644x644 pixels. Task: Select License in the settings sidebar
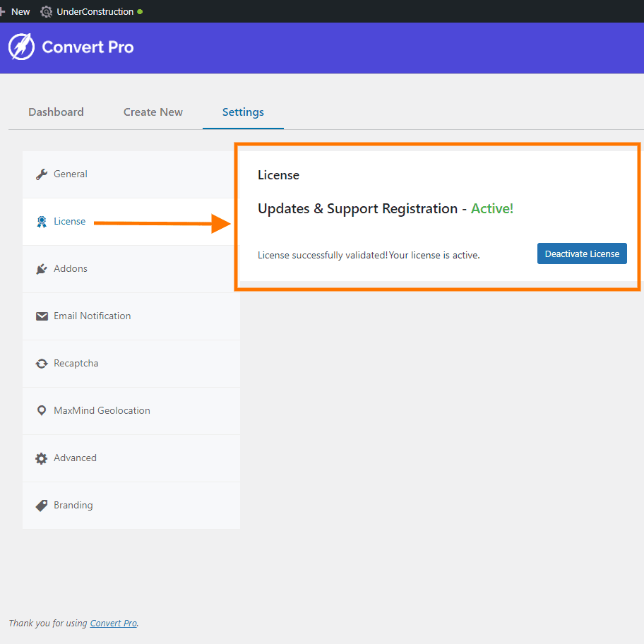pyautogui.click(x=131, y=222)
